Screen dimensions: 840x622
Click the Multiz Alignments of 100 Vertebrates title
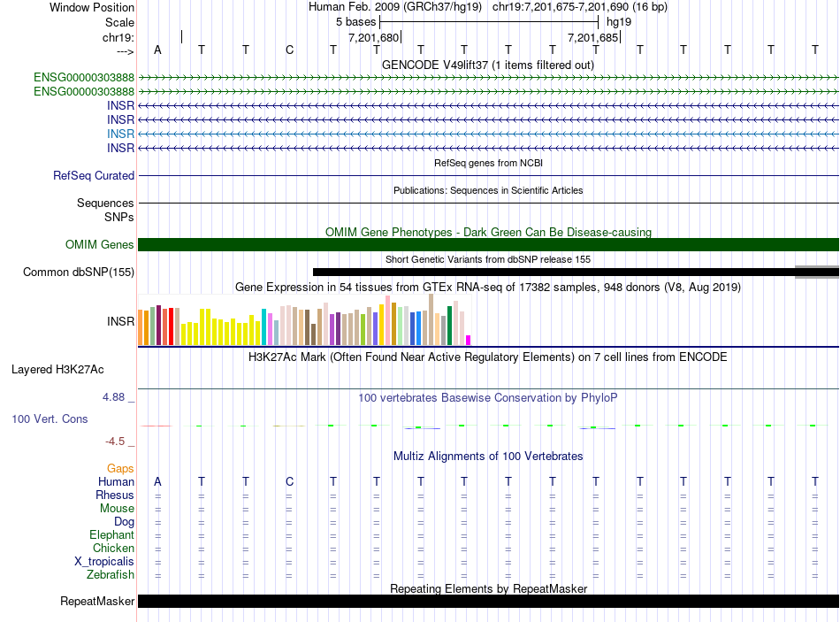coord(488,457)
